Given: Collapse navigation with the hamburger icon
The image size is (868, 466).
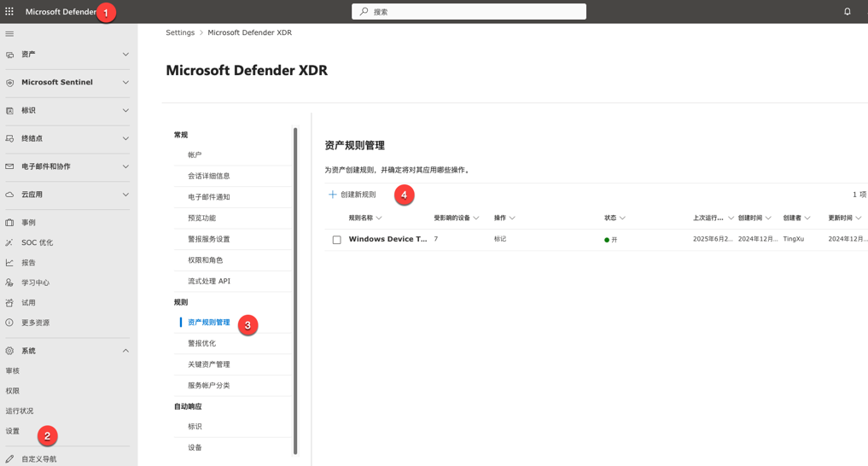Looking at the screenshot, I should (9, 34).
